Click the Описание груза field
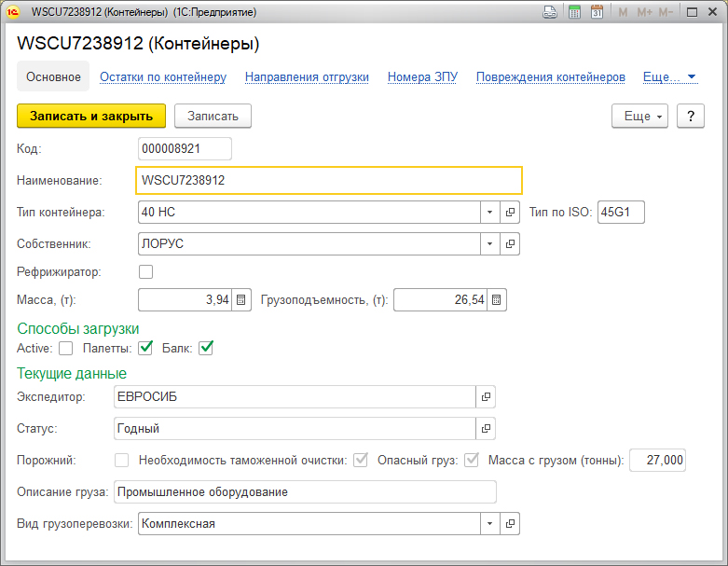728x566 pixels. pos(305,492)
